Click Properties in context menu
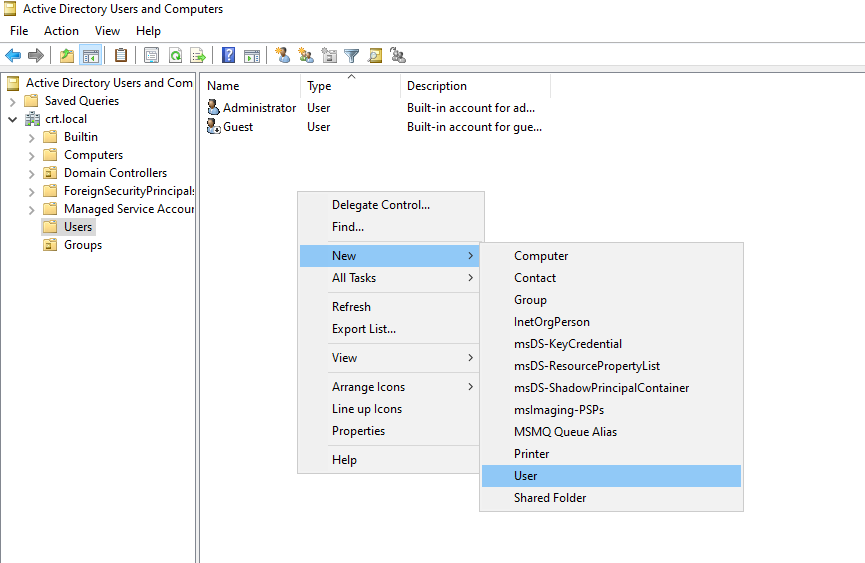 point(389,431)
